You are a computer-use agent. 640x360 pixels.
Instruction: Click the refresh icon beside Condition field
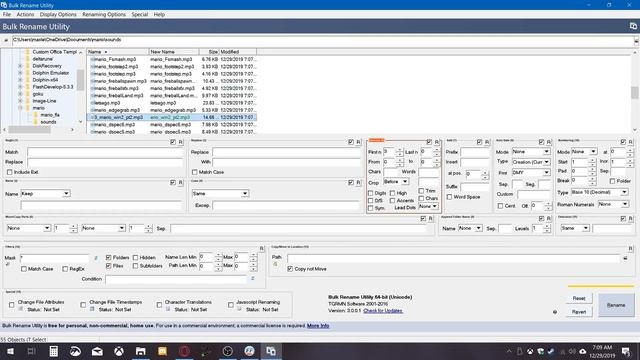253,279
